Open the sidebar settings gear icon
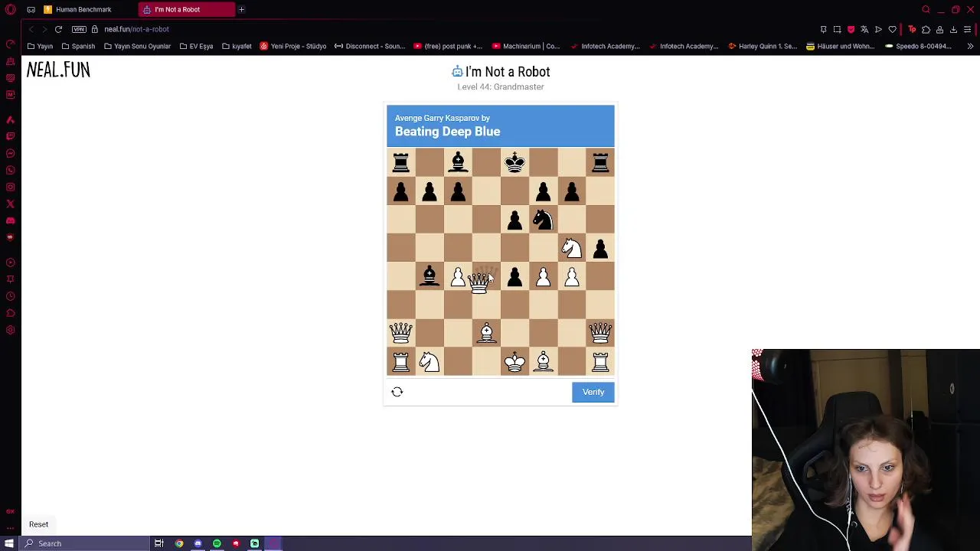 point(10,330)
